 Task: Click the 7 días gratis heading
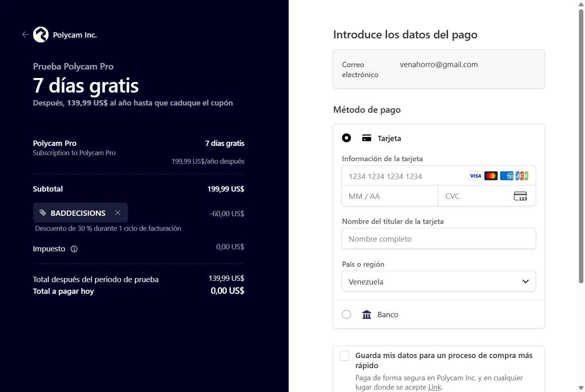86,85
